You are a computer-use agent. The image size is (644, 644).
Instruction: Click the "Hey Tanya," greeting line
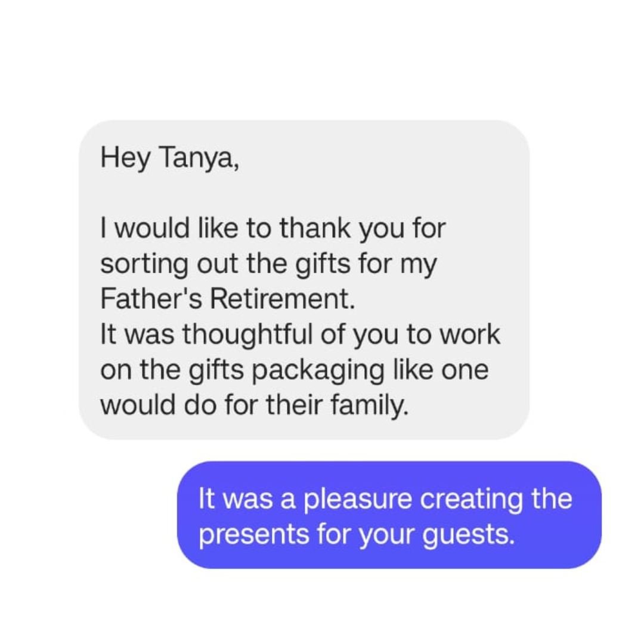point(171,160)
